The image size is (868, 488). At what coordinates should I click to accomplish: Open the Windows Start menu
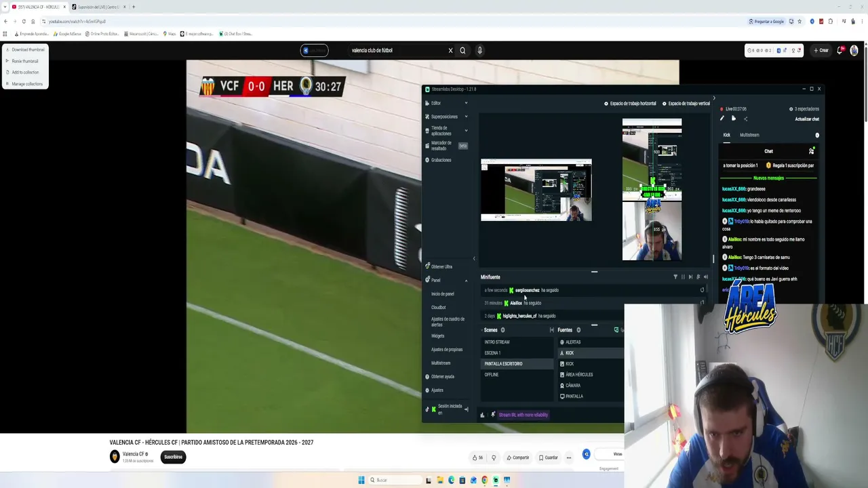(x=361, y=480)
